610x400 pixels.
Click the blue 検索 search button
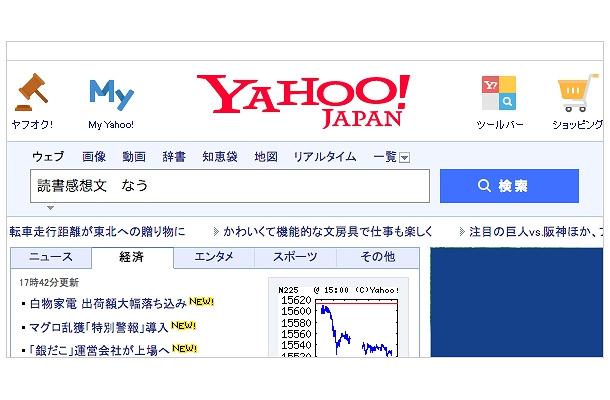tap(509, 186)
